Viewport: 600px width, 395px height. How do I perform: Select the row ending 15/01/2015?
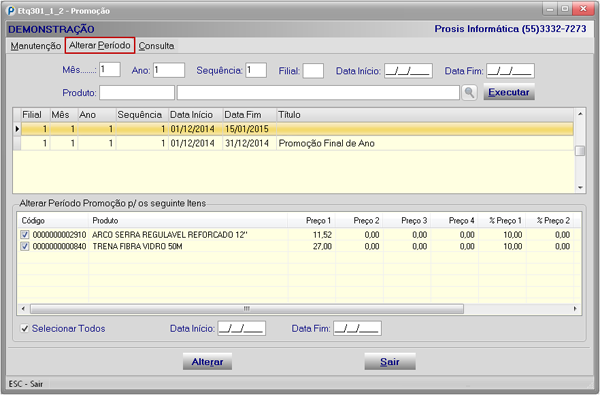coord(297,129)
